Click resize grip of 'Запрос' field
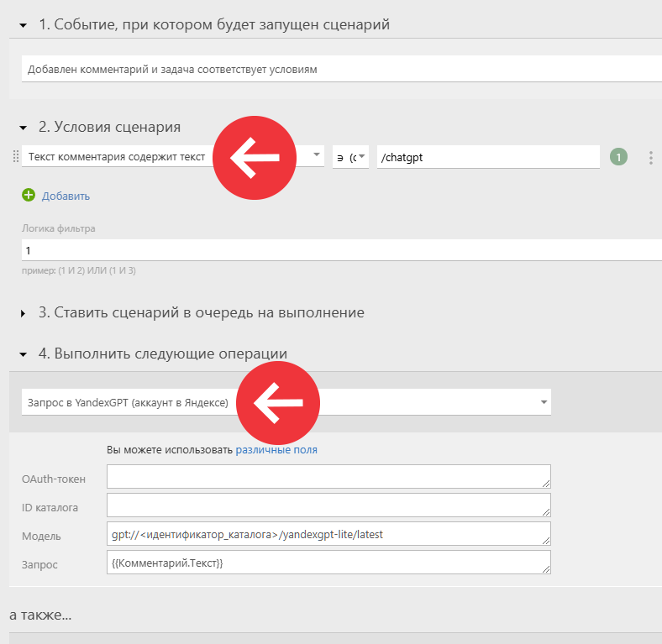Screen dimensions: 662x644 point(546,569)
